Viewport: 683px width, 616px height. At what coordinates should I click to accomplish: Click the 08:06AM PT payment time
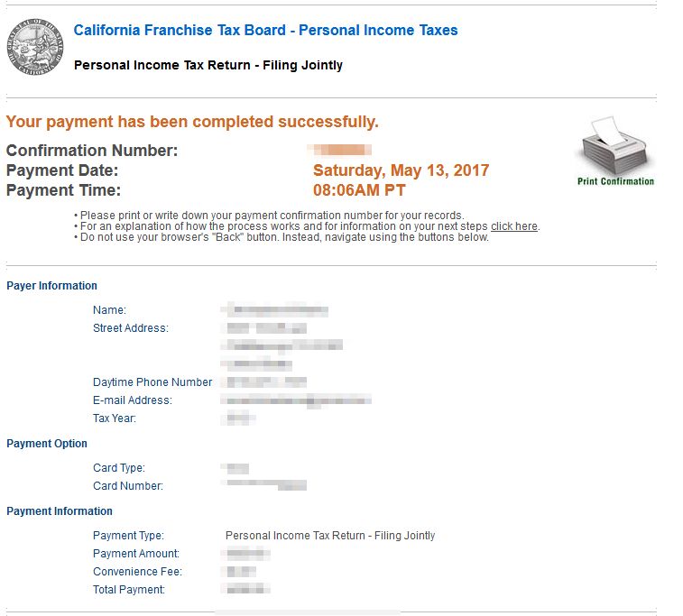coord(359,190)
